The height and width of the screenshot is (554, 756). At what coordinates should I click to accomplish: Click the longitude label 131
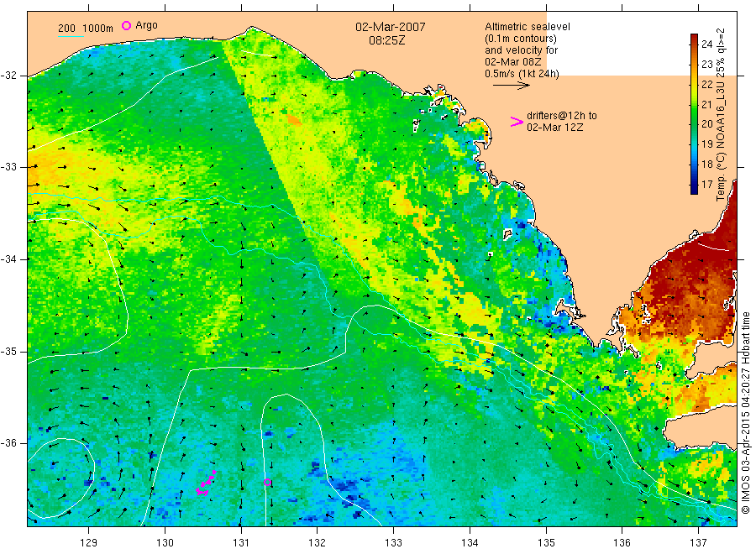point(241,542)
